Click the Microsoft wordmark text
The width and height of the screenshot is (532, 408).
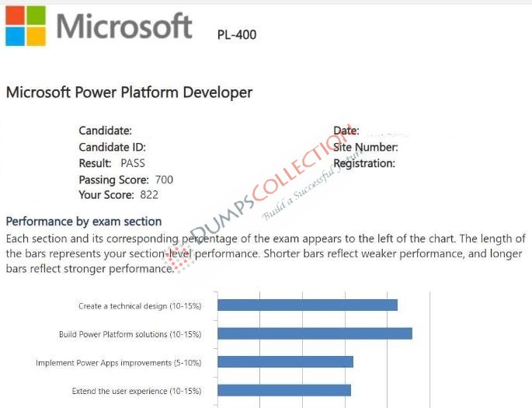124,26
